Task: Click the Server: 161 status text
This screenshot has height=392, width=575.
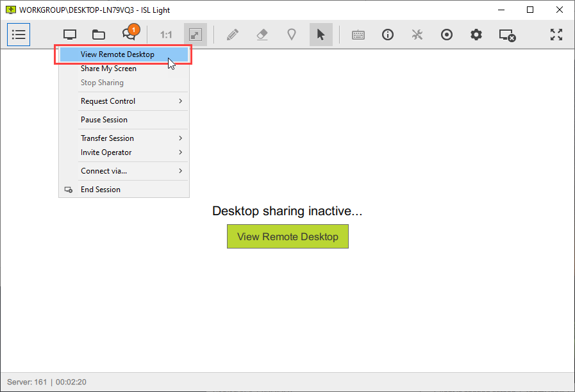Action: 27,382
